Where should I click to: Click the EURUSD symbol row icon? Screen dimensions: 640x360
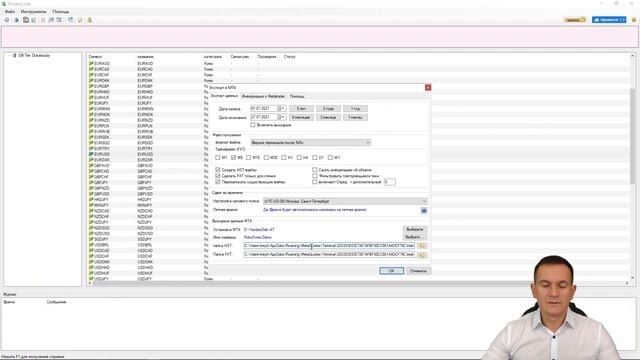[91, 154]
